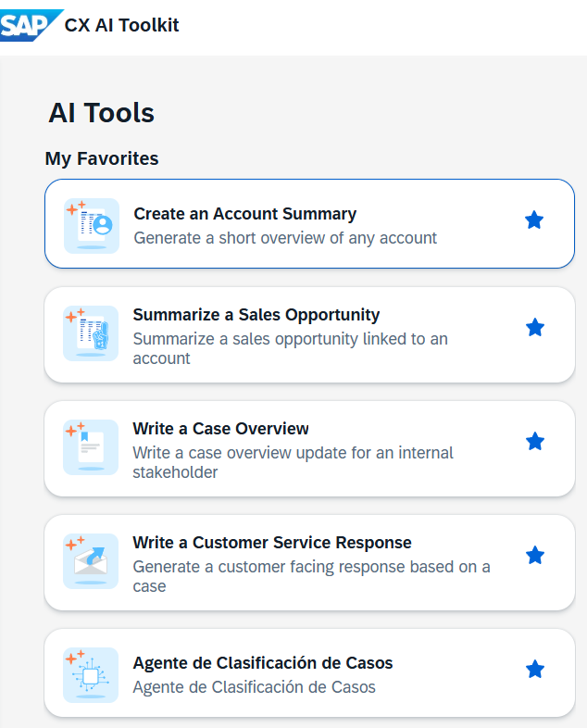587x728 pixels.
Task: Click the My Favorites section heading
Action: (102, 158)
